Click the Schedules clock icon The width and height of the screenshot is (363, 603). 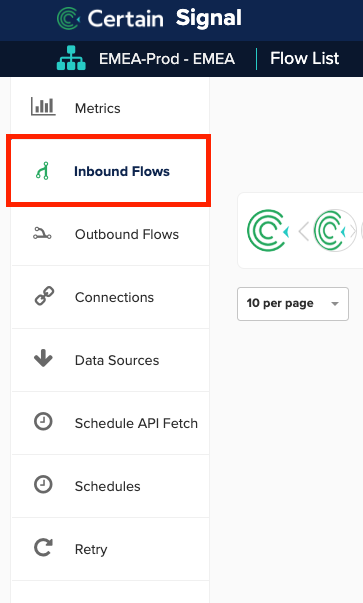point(43,485)
